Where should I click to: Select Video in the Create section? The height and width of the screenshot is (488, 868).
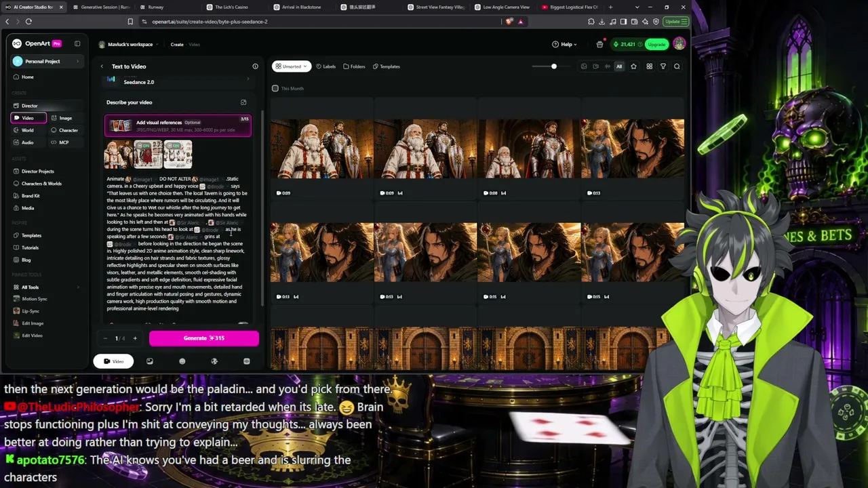tap(28, 118)
